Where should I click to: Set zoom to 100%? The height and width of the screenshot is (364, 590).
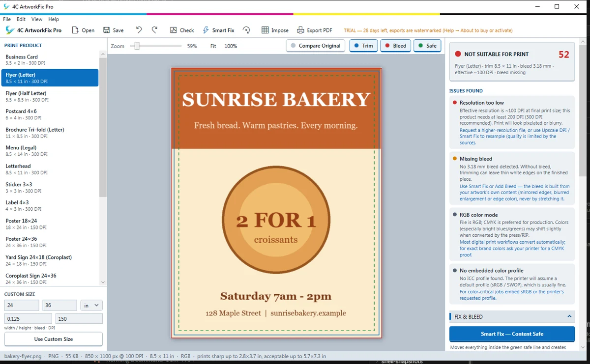231,46
